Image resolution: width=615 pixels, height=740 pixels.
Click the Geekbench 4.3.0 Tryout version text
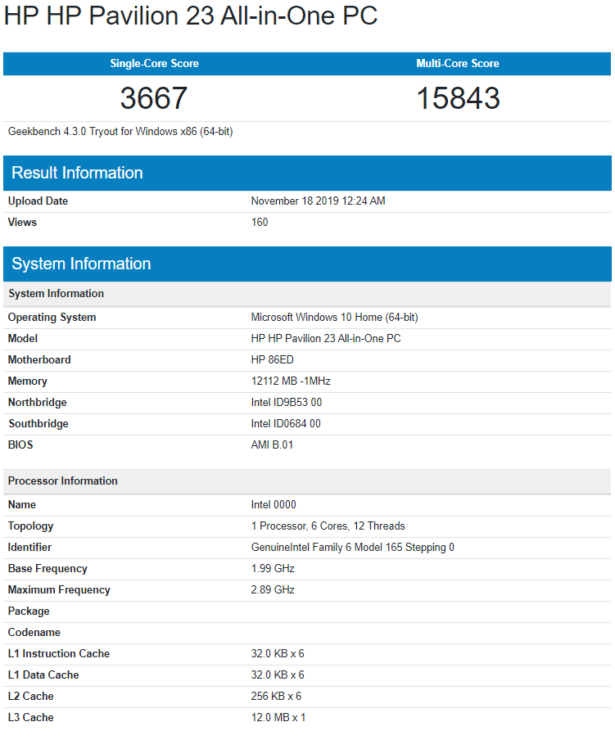pos(120,131)
